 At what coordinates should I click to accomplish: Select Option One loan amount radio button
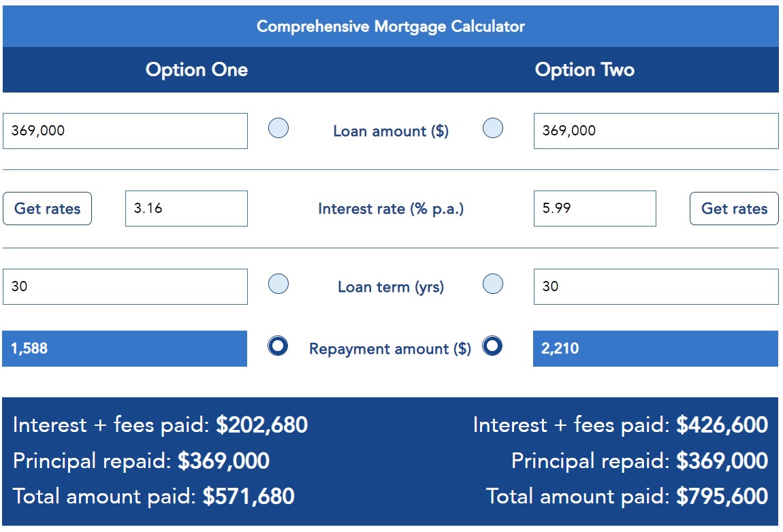coord(278,128)
